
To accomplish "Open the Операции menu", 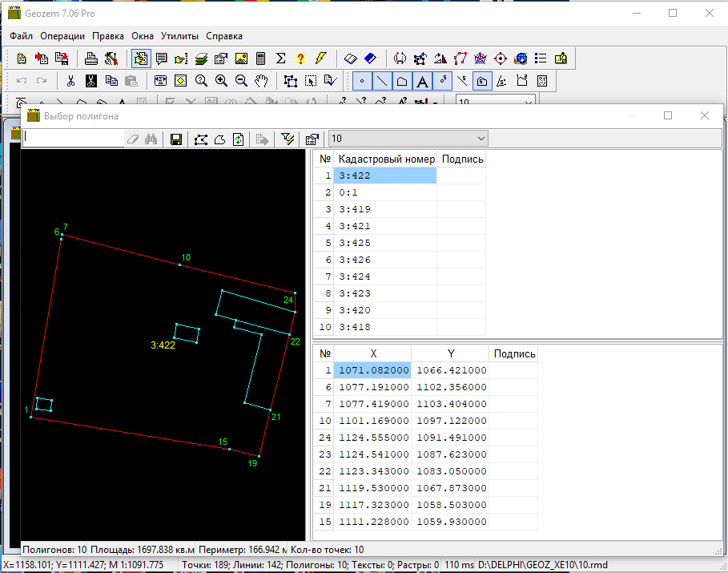I will 62,36.
